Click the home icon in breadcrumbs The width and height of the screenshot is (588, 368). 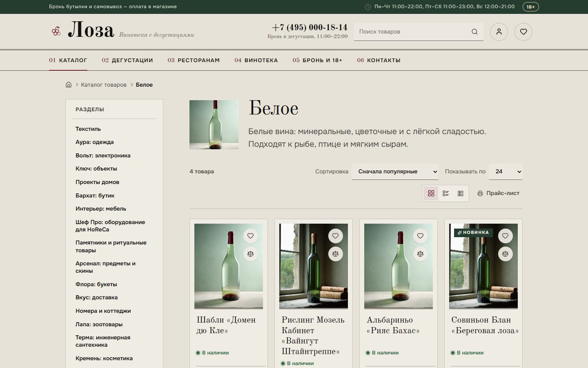coord(69,85)
